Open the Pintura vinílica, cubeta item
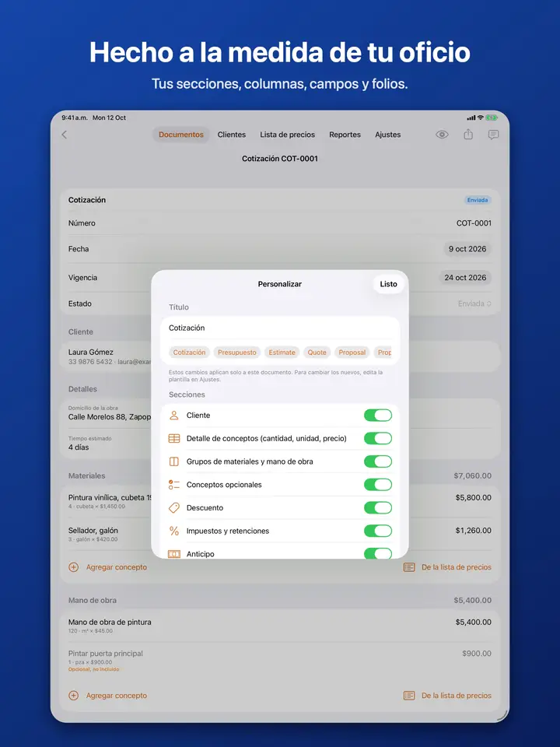The image size is (560, 747). tap(280, 501)
